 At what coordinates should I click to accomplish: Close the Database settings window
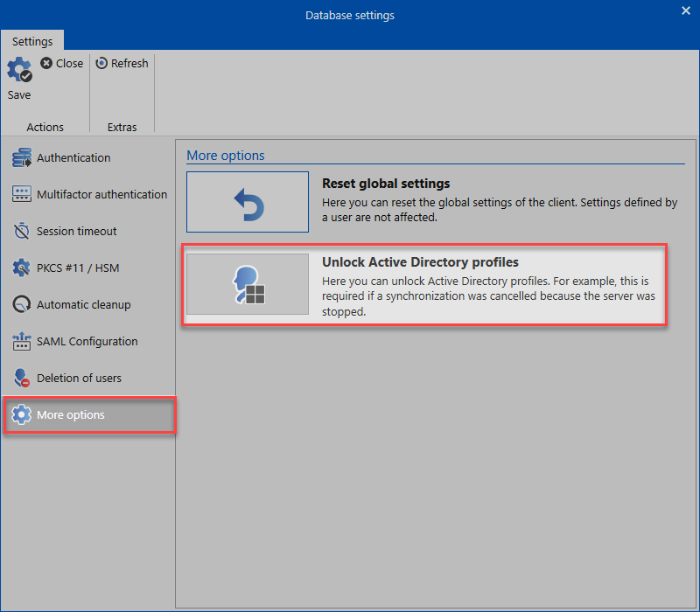coord(686,10)
